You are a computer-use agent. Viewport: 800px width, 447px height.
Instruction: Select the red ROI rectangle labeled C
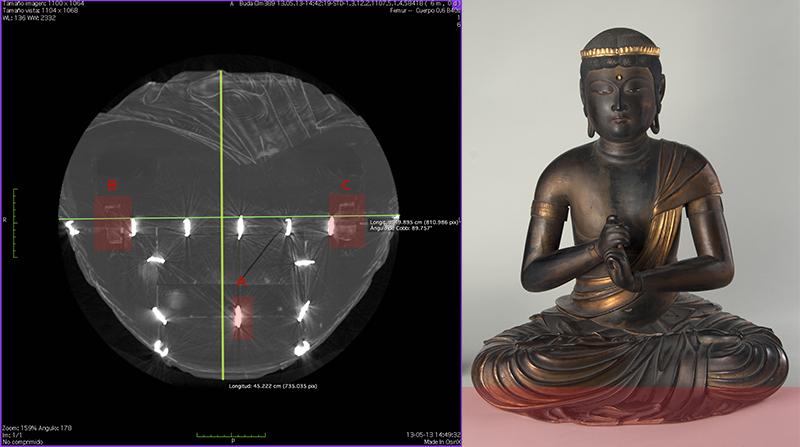click(x=346, y=221)
